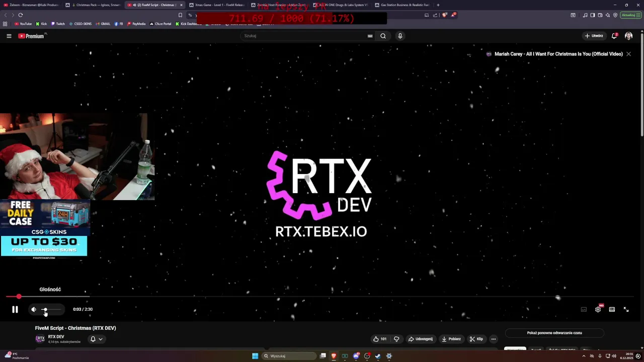Open the PayMedia bookmark

tap(136, 24)
